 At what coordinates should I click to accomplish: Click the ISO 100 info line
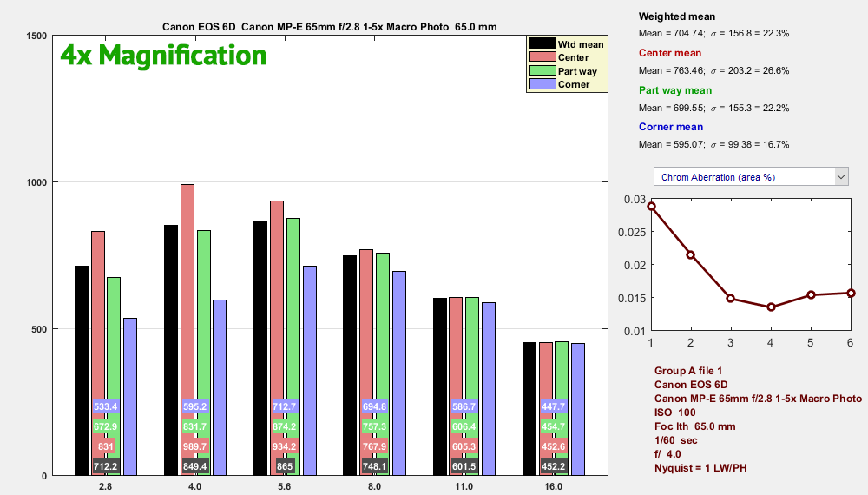(674, 412)
